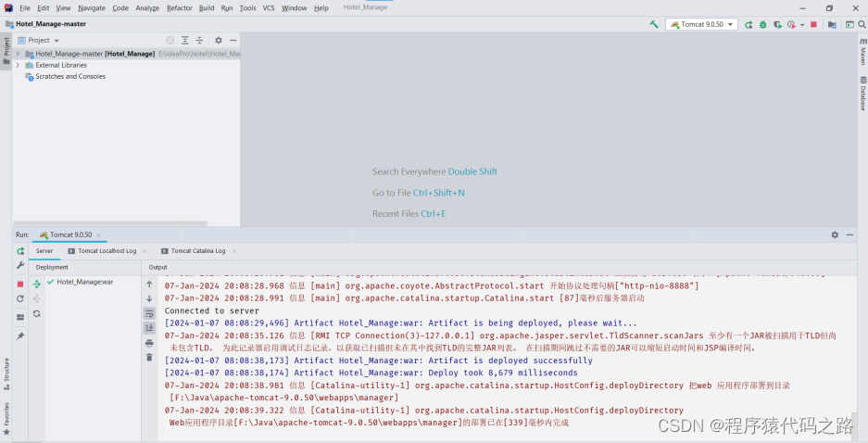This screenshot has height=443, width=868.
Task: Click the Run Anything icon
Action: pyautogui.click(x=849, y=24)
